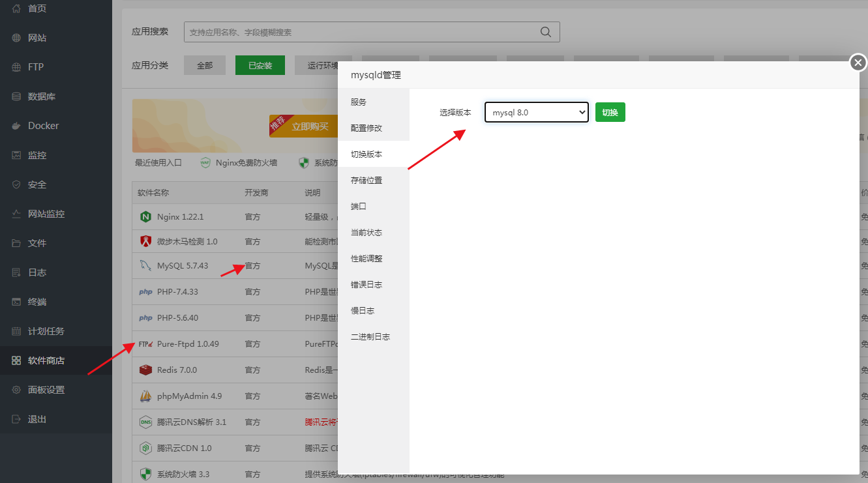This screenshot has height=483, width=868.
Task: Open the 当前状态 tab
Action: [x=374, y=232]
